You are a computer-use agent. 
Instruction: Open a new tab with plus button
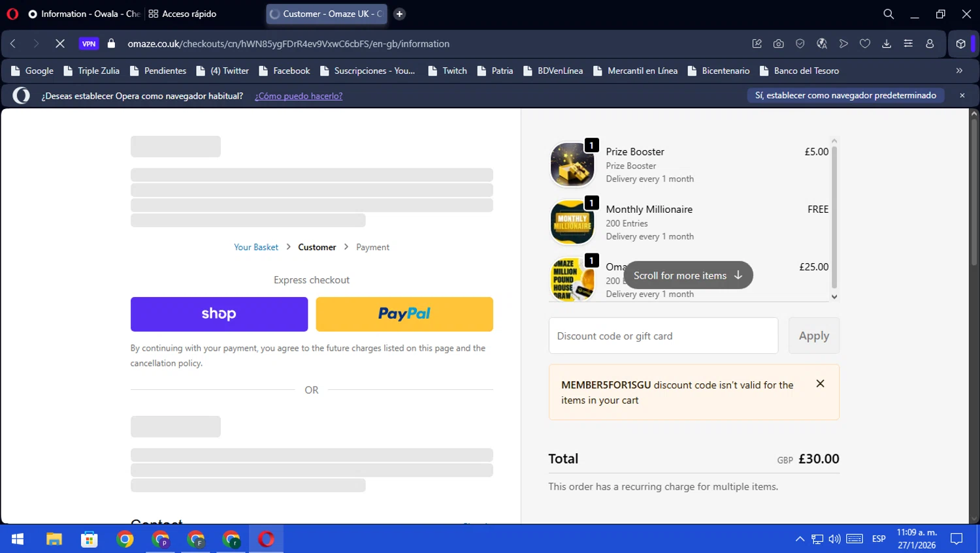[399, 14]
